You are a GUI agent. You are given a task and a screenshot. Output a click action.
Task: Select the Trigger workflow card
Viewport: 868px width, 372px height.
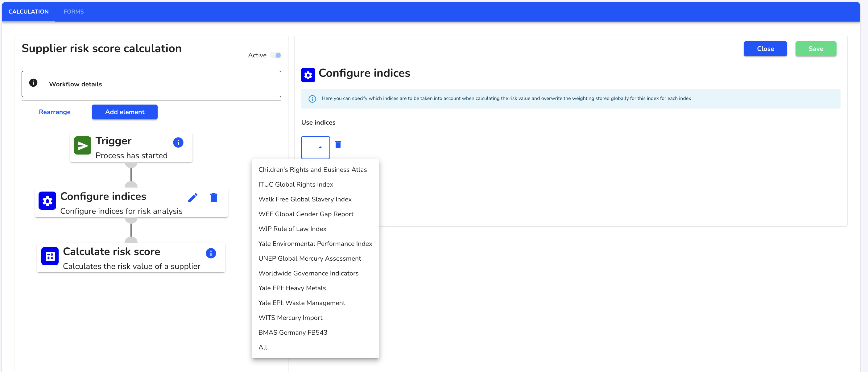click(x=131, y=147)
